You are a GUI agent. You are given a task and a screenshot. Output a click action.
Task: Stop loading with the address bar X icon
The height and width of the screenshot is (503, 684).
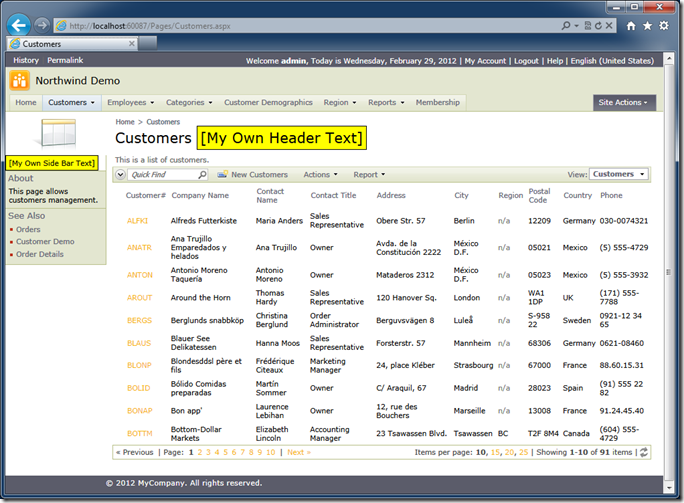pos(609,26)
